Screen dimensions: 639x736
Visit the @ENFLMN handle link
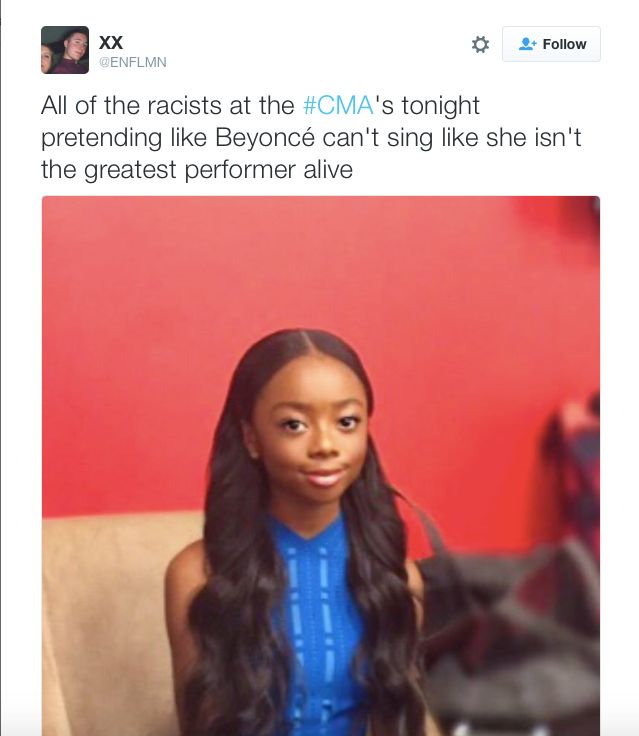[132, 62]
